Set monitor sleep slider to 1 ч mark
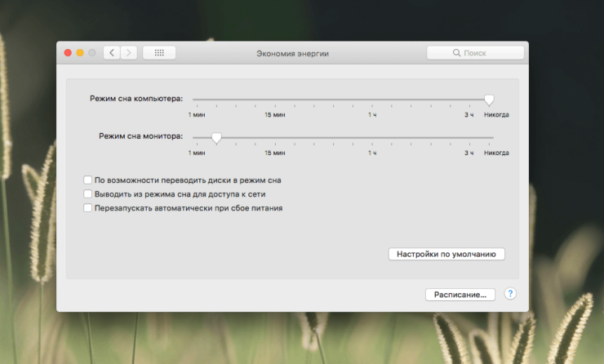604x364 pixels. pyautogui.click(x=372, y=138)
